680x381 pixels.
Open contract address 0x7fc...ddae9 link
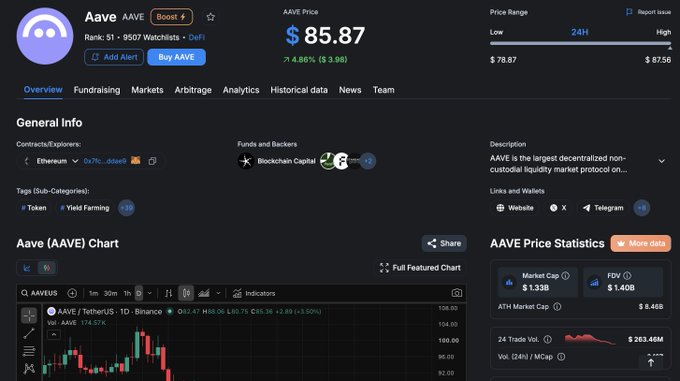pyautogui.click(x=105, y=161)
